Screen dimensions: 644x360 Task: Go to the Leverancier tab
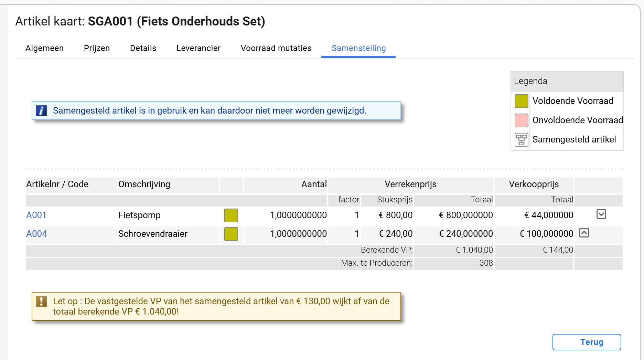(x=198, y=48)
